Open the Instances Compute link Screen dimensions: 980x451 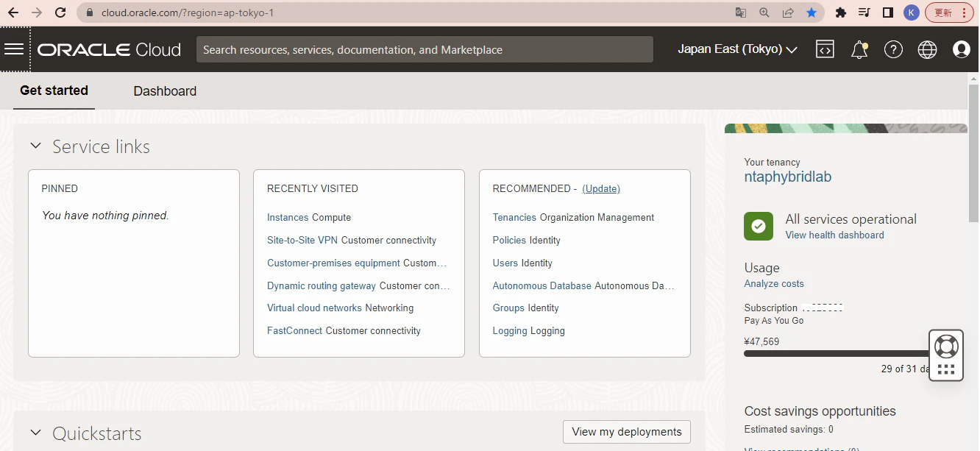(309, 218)
